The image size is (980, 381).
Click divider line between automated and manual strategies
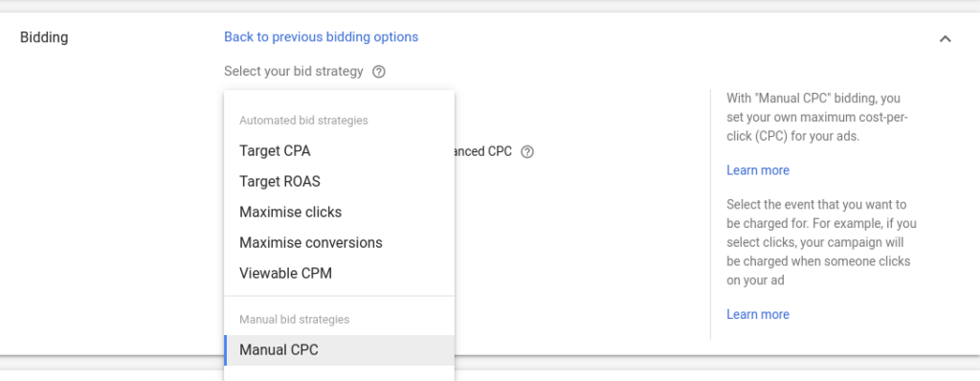point(339,296)
